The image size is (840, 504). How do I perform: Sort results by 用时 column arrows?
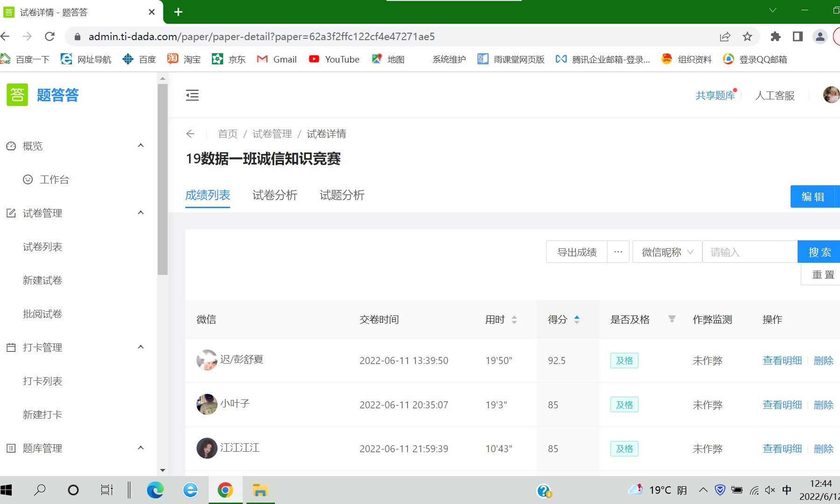(x=514, y=320)
